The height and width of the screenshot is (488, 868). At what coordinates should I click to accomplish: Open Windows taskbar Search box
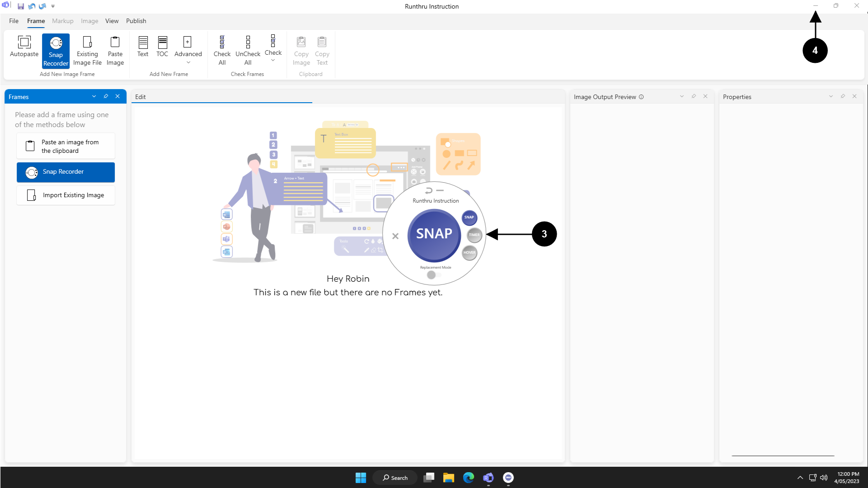tap(395, 478)
